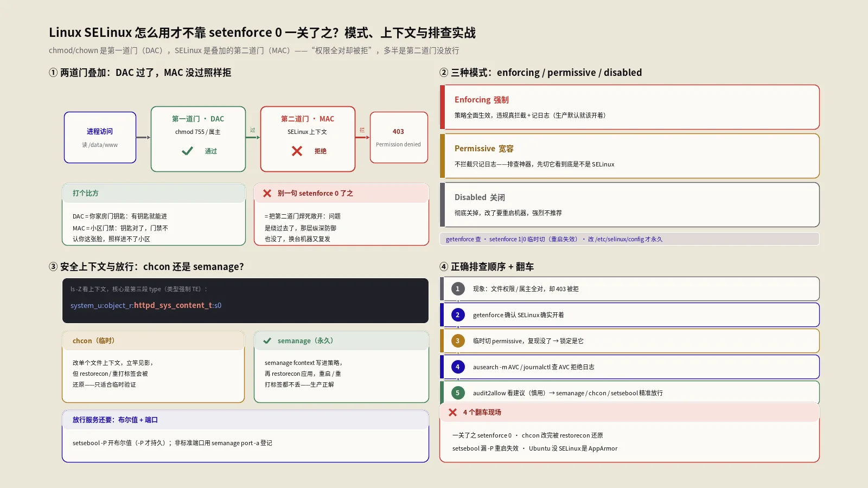Click the Disabled 关闭 heading
The width and height of the screenshot is (868, 488).
click(x=480, y=197)
